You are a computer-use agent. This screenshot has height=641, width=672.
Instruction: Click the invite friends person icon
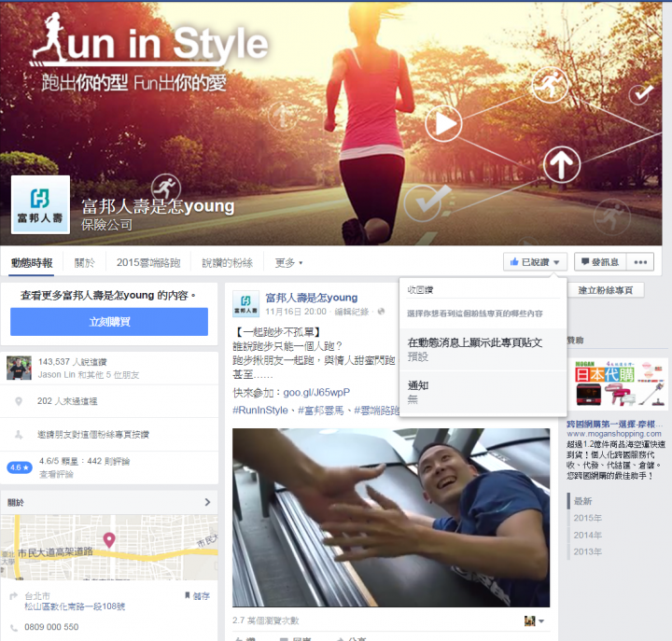[19, 435]
